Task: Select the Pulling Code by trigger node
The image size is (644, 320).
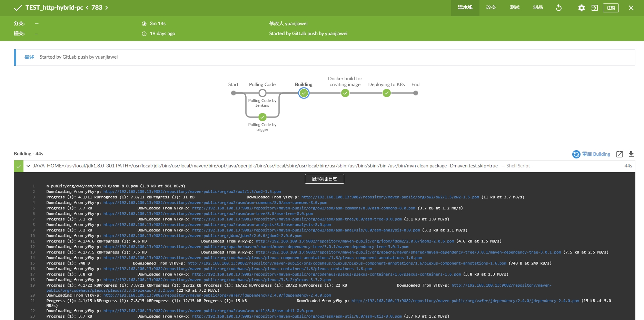Action: pyautogui.click(x=262, y=117)
